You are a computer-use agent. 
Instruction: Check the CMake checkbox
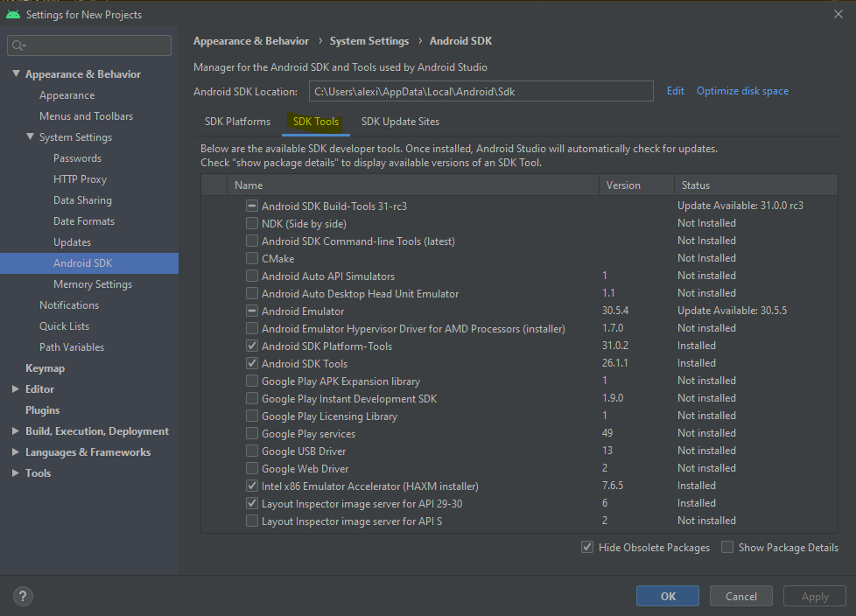tap(252, 258)
